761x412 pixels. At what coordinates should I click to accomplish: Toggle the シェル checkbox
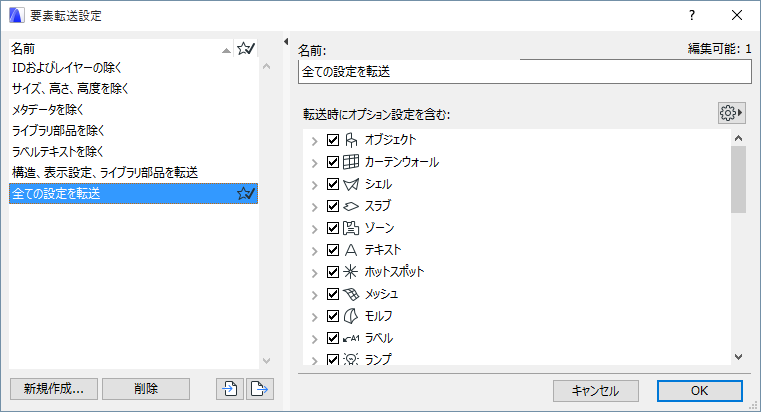332,184
